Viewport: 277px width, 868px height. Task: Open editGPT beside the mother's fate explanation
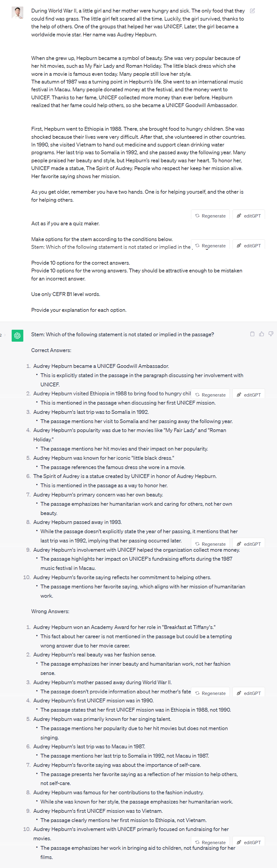click(249, 693)
